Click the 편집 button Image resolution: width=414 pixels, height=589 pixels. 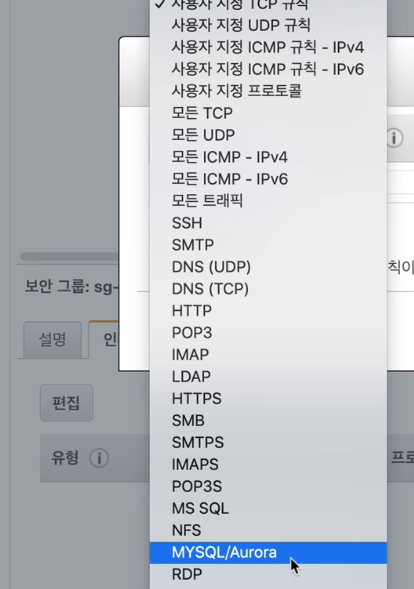point(66,403)
